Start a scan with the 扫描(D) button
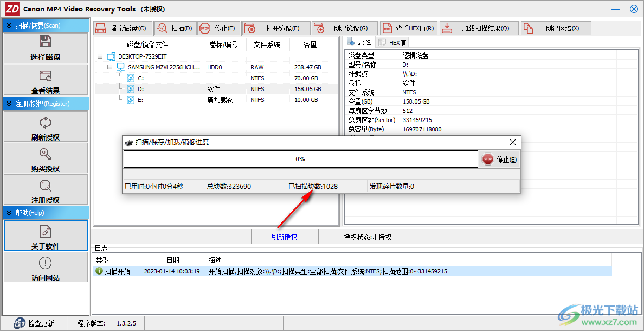 point(176,28)
